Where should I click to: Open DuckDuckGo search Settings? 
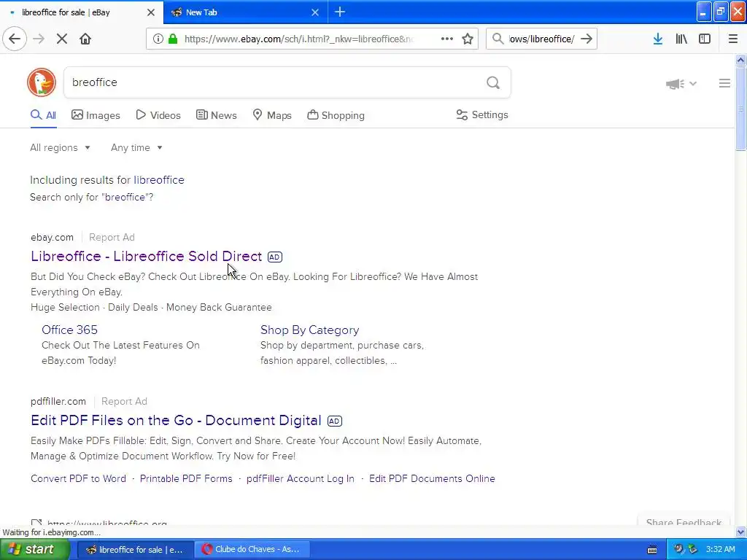click(x=482, y=114)
